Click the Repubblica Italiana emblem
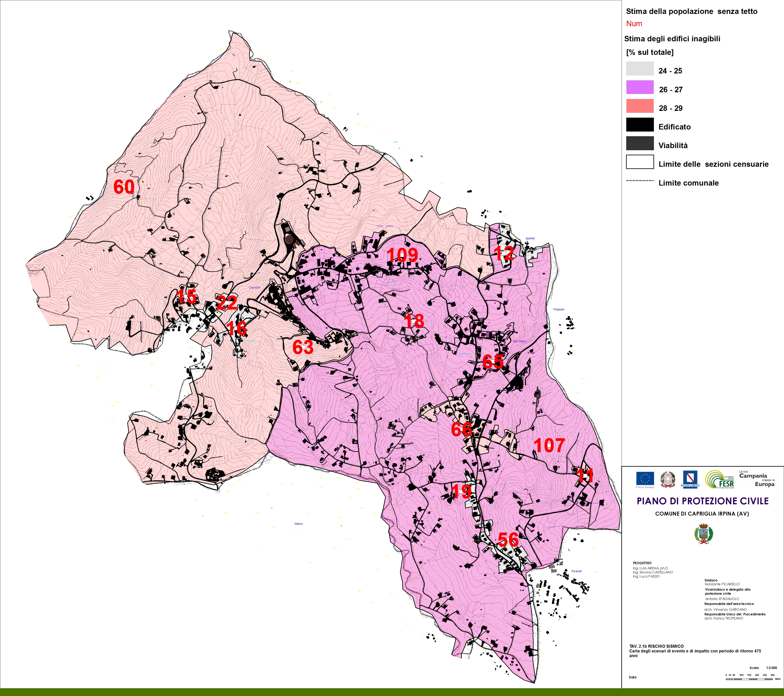This screenshot has width=784, height=696. point(668,479)
